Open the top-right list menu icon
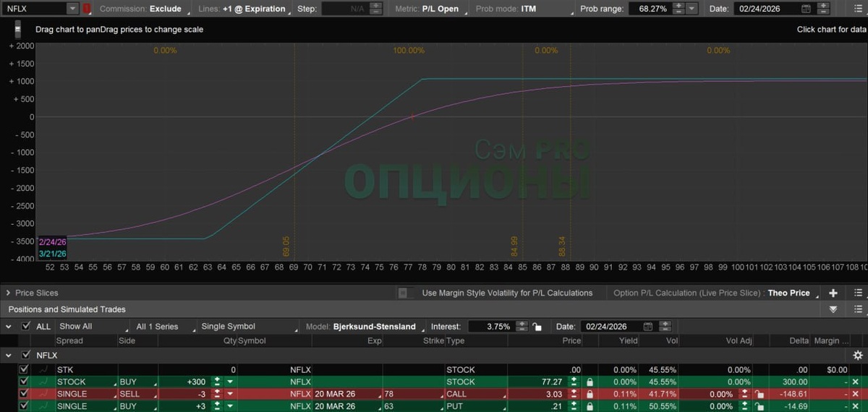 pos(859,9)
